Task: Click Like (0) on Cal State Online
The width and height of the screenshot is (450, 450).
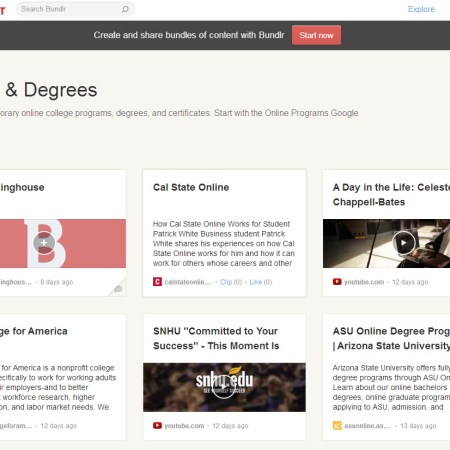Action: click(261, 282)
